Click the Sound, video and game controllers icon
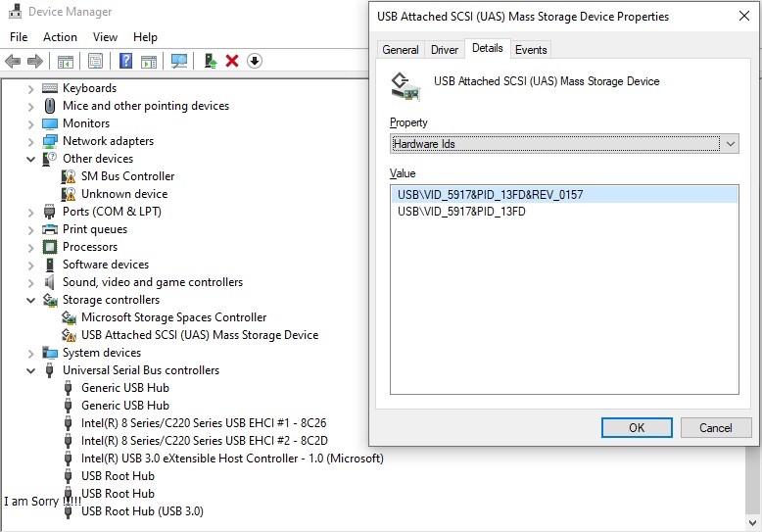The image size is (762, 532). [x=50, y=282]
